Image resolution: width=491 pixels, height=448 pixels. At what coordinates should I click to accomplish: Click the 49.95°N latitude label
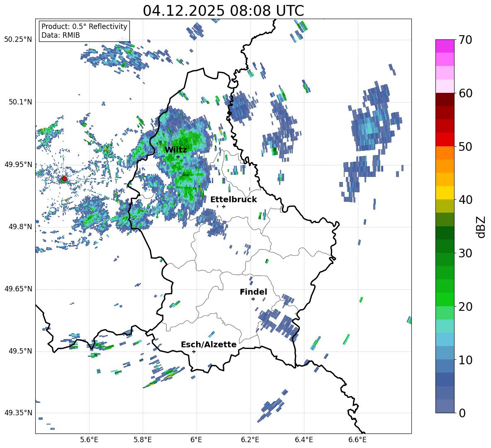pyautogui.click(x=18, y=164)
